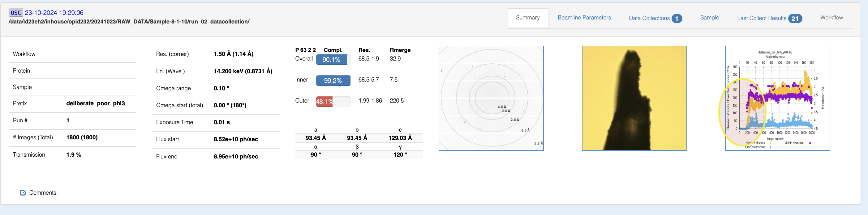Click the P 63 2 2 space group label
Viewport: 868px width, 215px height.
(305, 50)
